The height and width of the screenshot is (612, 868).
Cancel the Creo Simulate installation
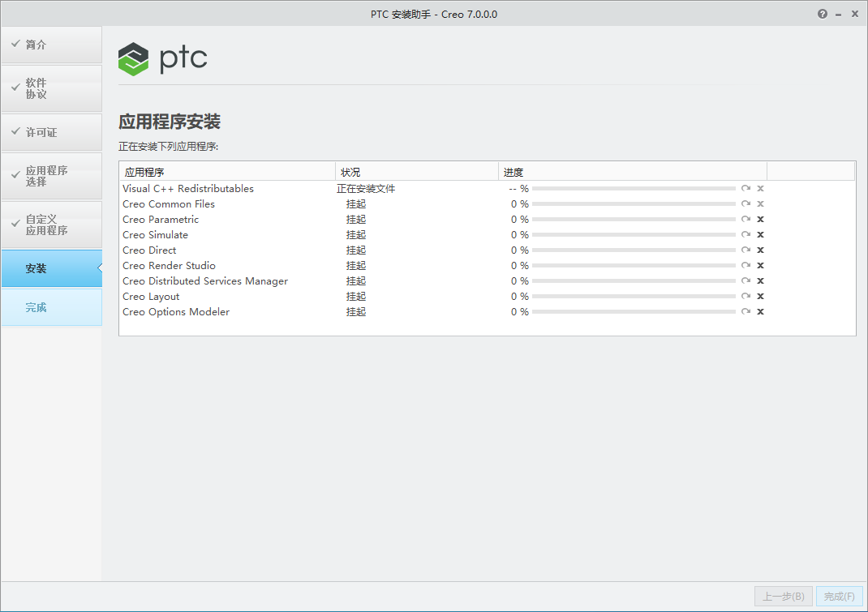pos(760,234)
